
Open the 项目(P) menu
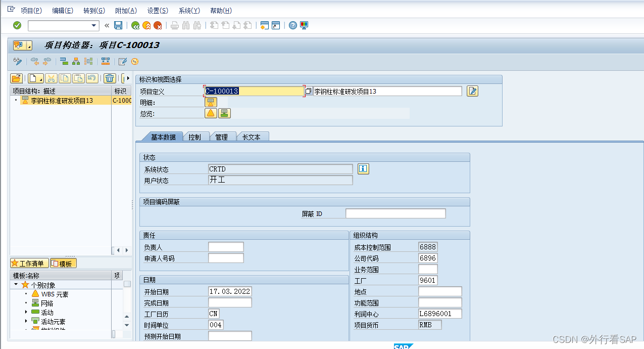[x=31, y=11]
